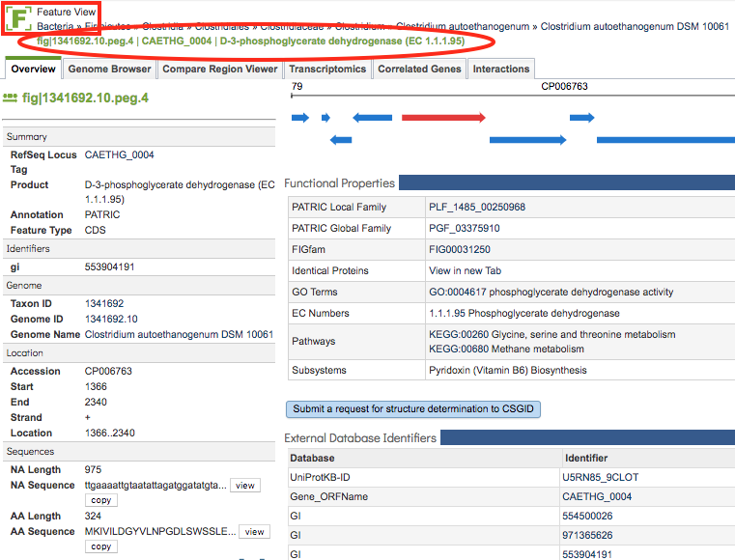View the NA Sequence
This screenshot has width=735, height=560.
pos(244,486)
